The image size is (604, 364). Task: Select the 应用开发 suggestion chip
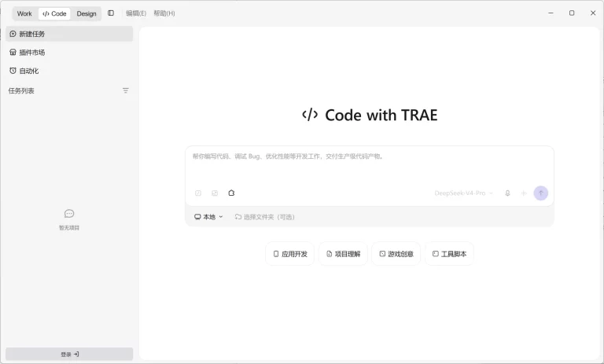(290, 254)
